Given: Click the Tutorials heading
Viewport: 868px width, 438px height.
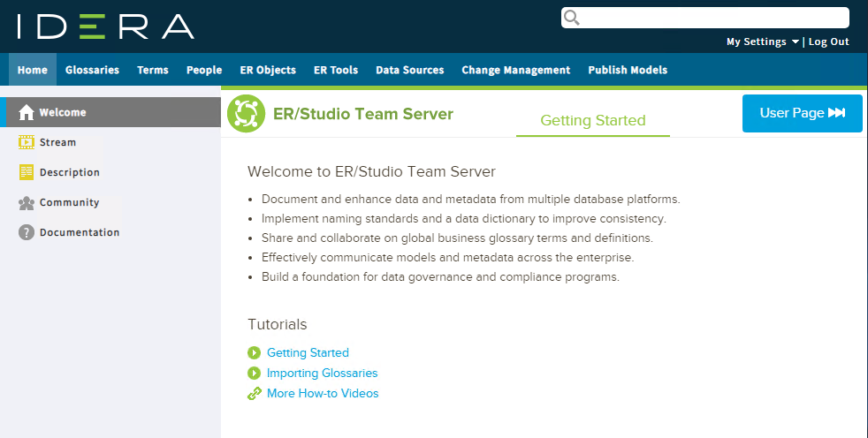Looking at the screenshot, I should (278, 324).
